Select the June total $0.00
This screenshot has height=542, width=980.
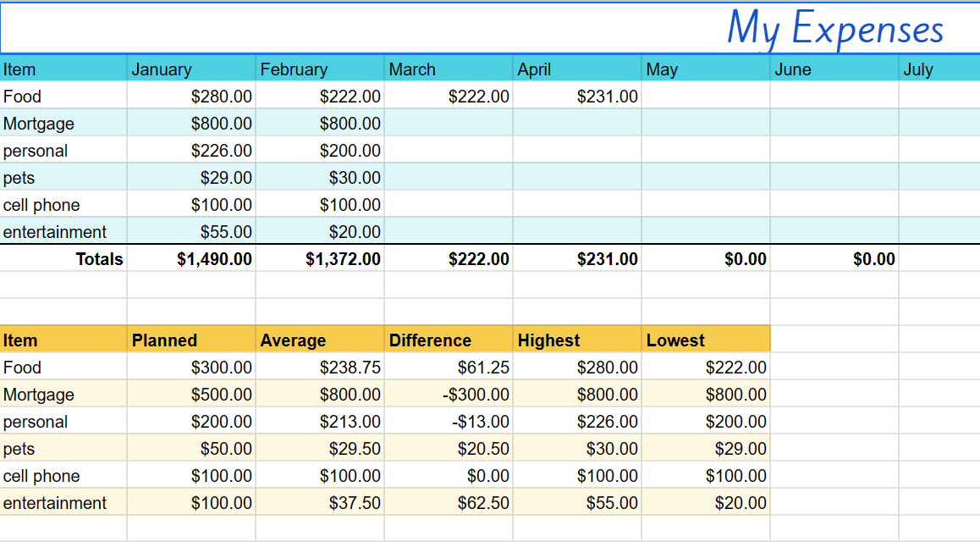[x=835, y=259]
